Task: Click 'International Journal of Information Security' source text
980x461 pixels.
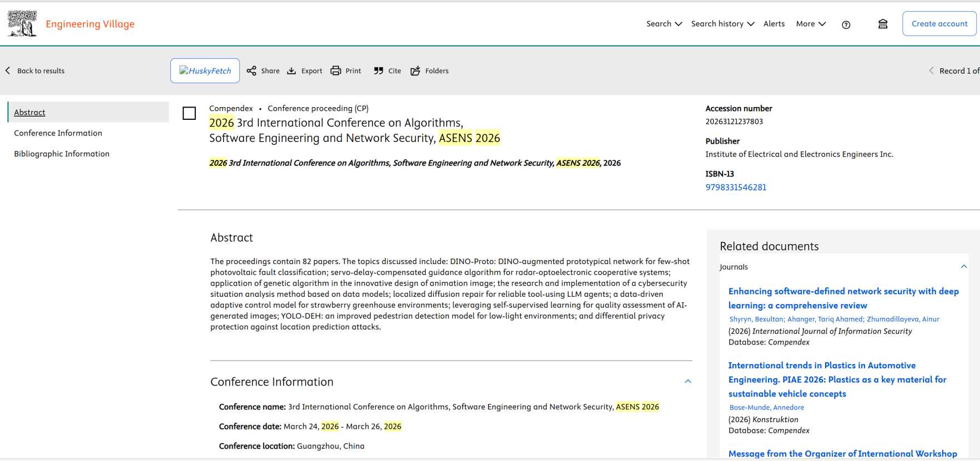Action: click(x=832, y=331)
